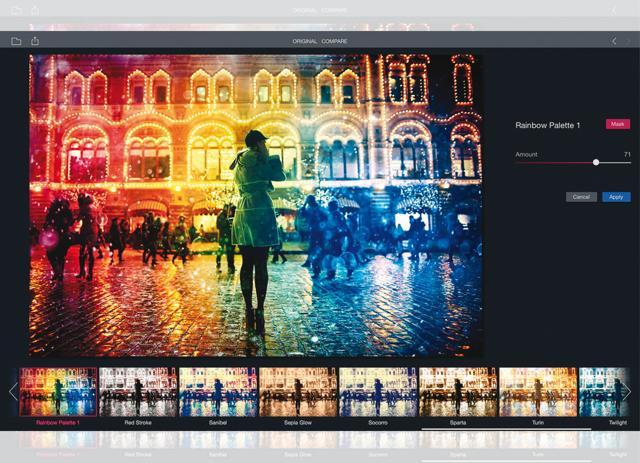The image size is (640, 463).
Task: Click the Amount slider handle
Action: pyautogui.click(x=596, y=162)
